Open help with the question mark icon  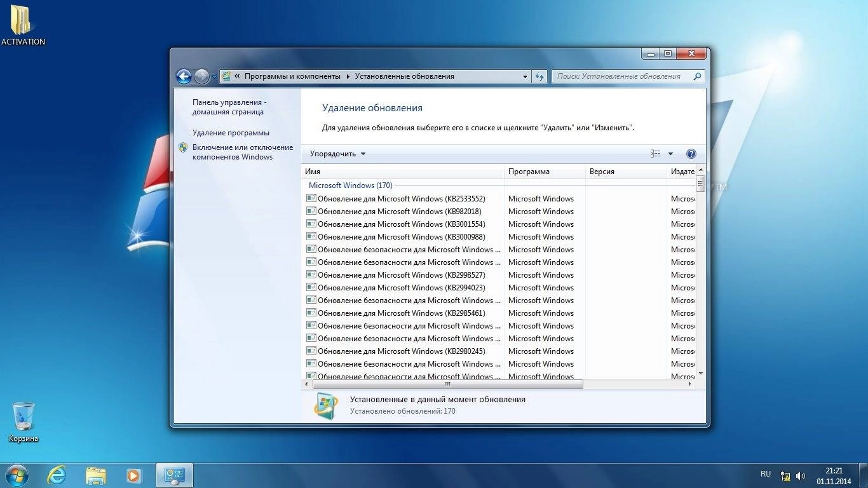(691, 154)
